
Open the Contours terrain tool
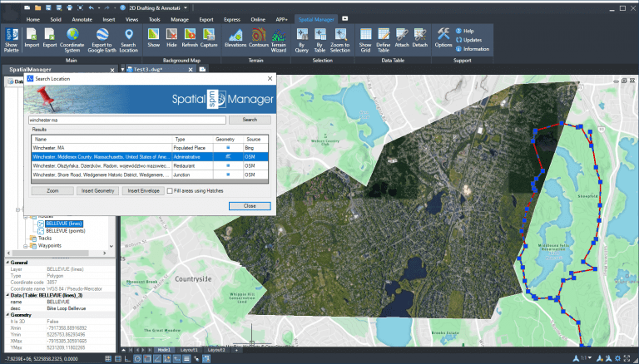(x=259, y=38)
